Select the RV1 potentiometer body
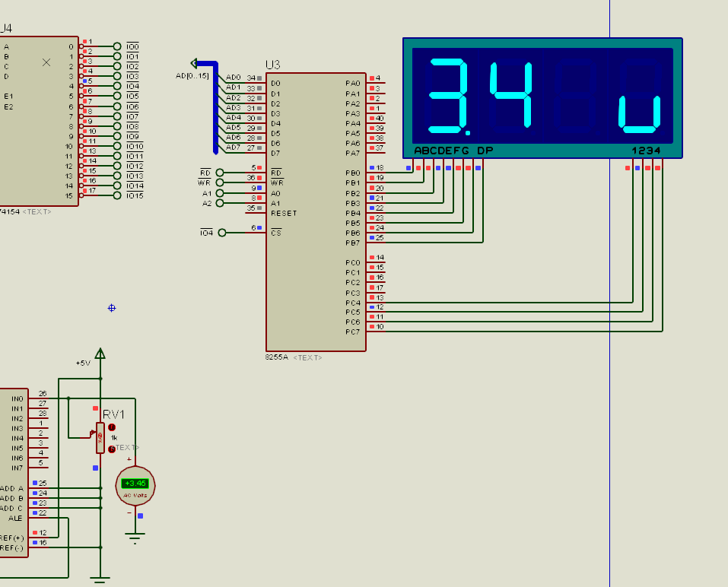Image resolution: width=728 pixels, height=587 pixels. (100, 437)
